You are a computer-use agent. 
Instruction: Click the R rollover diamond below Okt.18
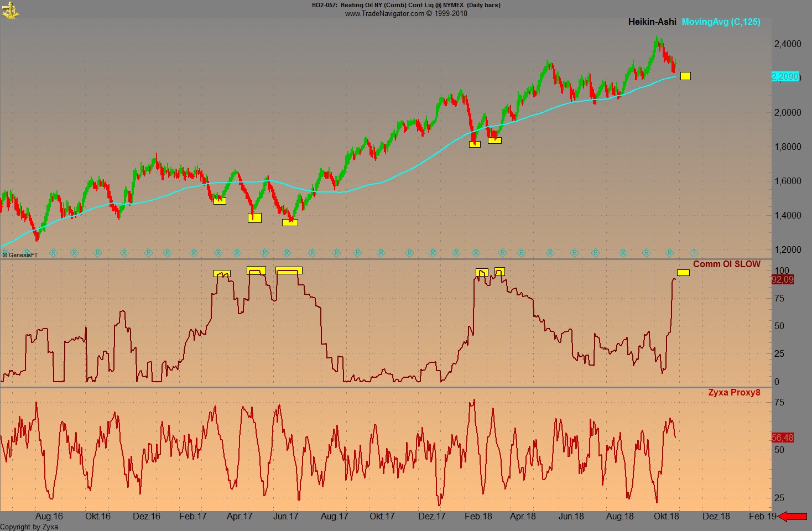(669, 253)
